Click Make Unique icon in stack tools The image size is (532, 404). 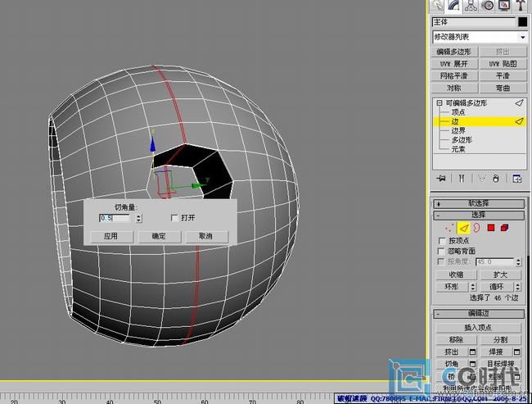point(482,178)
